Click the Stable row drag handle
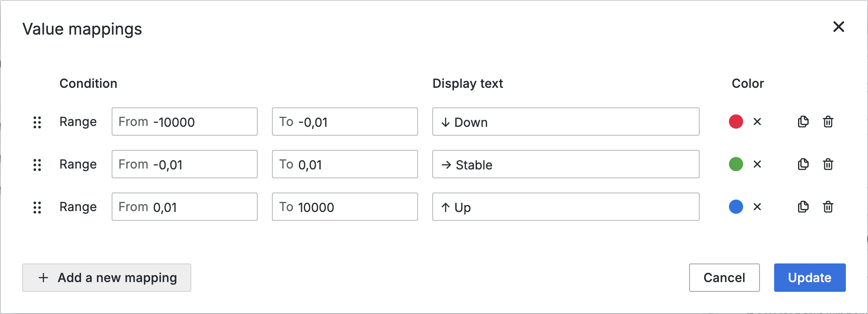Screen dimensions: 868x314 37,165
